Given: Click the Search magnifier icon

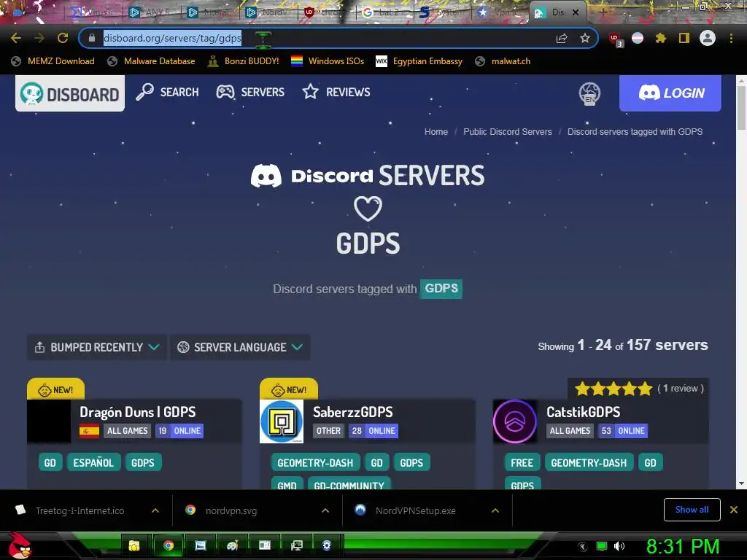Looking at the screenshot, I should (x=145, y=92).
